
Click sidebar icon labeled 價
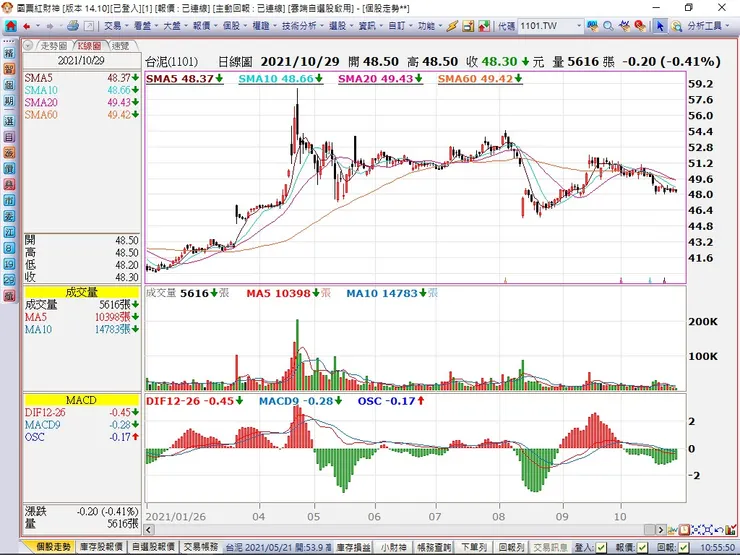(x=9, y=168)
